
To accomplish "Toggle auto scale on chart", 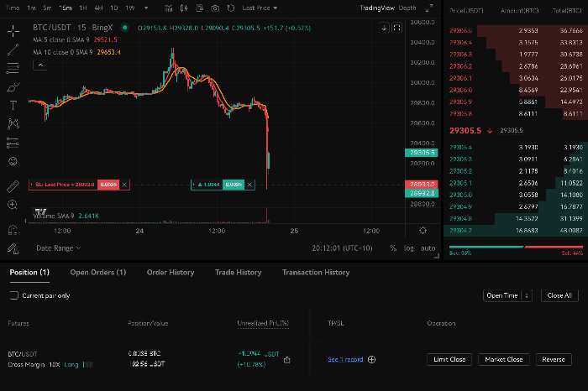I will [x=428, y=248].
